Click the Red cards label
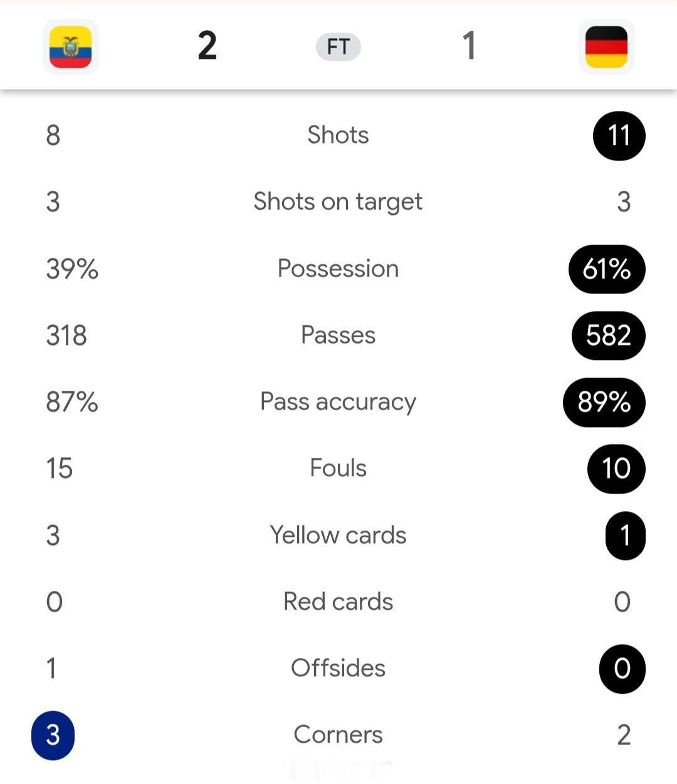Viewport: 677px width, 784px height. pyautogui.click(x=338, y=602)
